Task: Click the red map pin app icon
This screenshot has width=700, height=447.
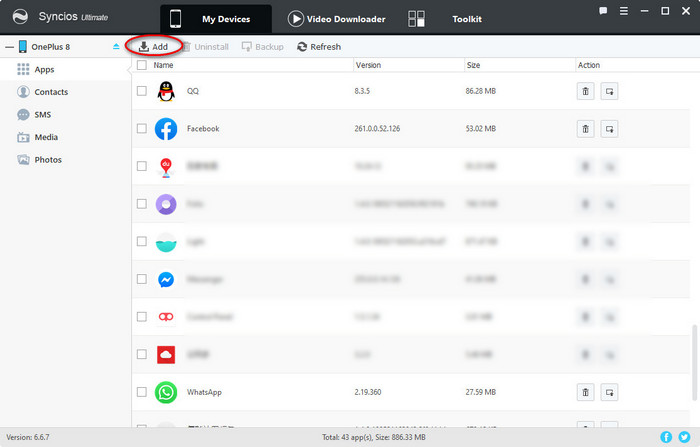Action: point(166,167)
